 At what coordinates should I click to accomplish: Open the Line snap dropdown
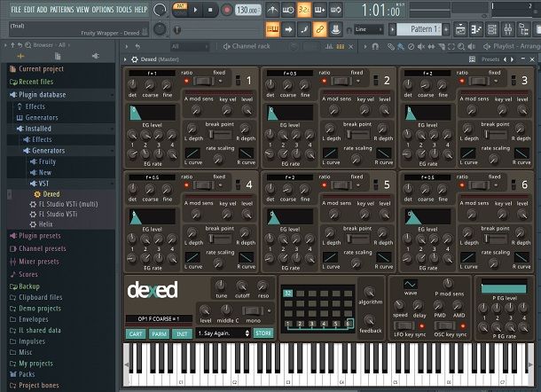coord(368,29)
